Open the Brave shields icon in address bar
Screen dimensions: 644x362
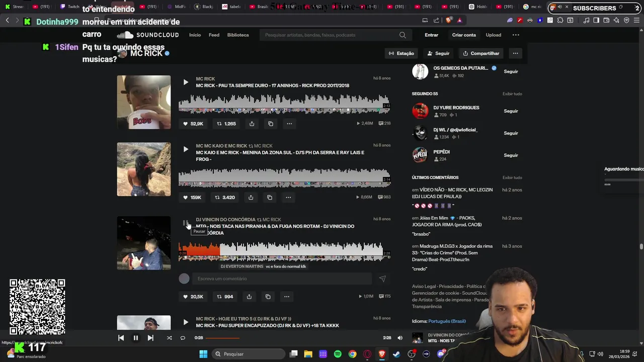[x=448, y=20]
